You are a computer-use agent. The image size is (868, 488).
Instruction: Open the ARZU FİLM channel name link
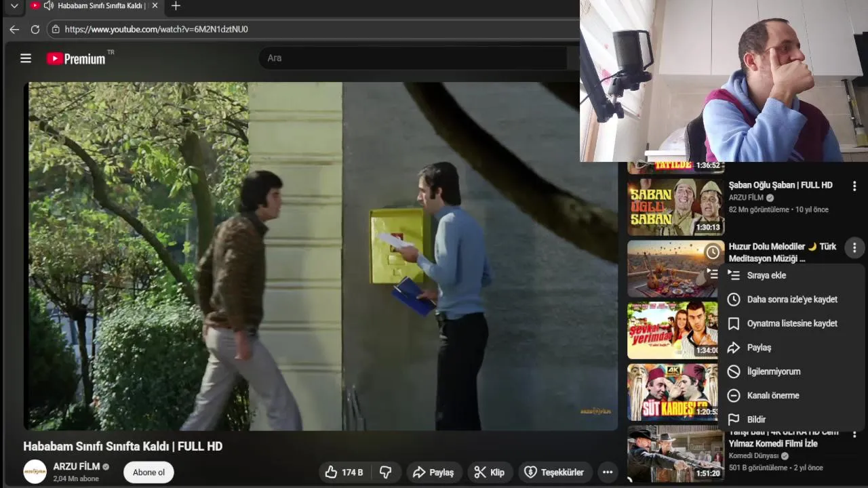tap(77, 466)
